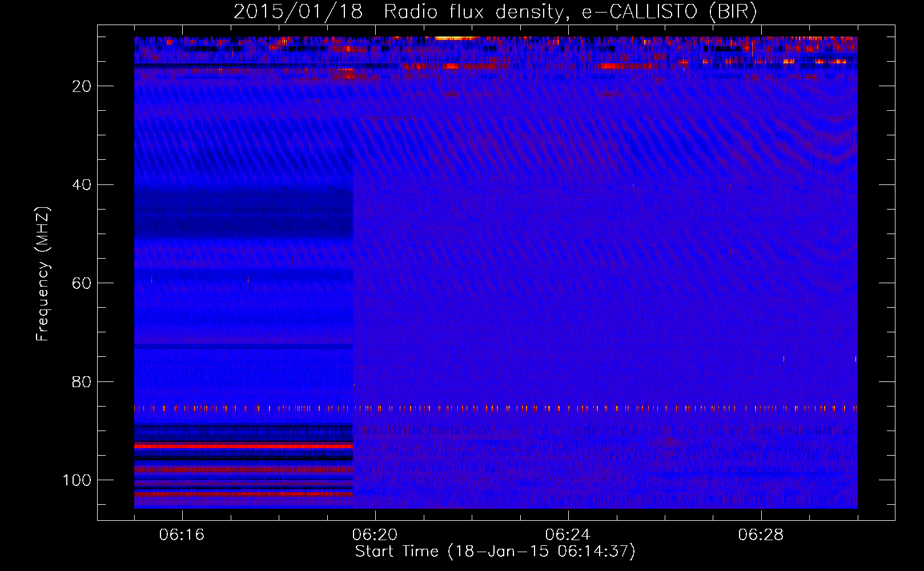The image size is (924, 571).
Task: Select the 06:16 time tick label
Action: pos(182,535)
